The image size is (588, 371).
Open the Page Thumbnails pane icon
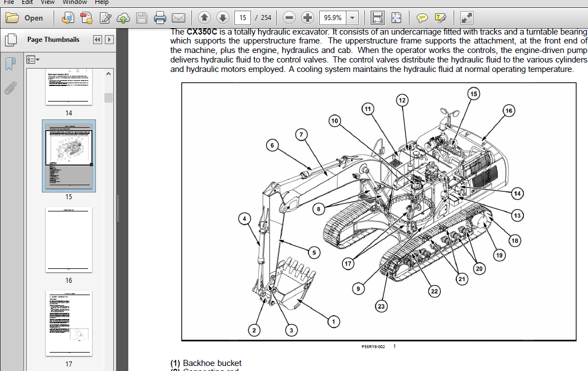coord(11,40)
